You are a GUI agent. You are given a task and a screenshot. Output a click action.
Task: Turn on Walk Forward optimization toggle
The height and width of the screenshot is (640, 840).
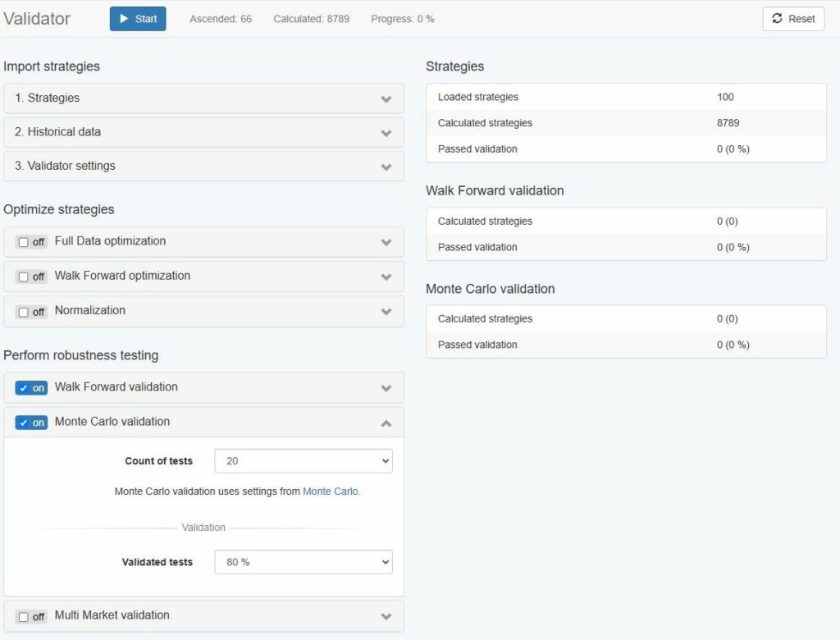(31, 277)
